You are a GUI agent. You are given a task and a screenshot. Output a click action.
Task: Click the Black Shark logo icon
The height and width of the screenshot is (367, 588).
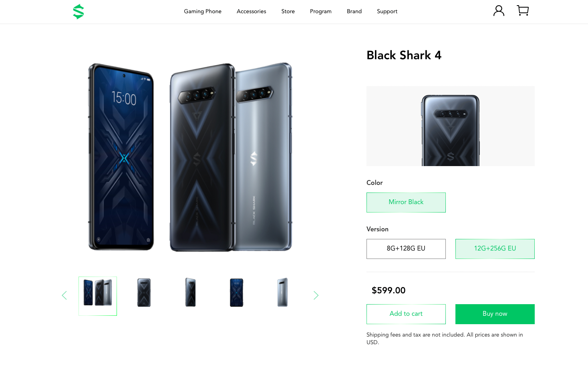pyautogui.click(x=79, y=12)
